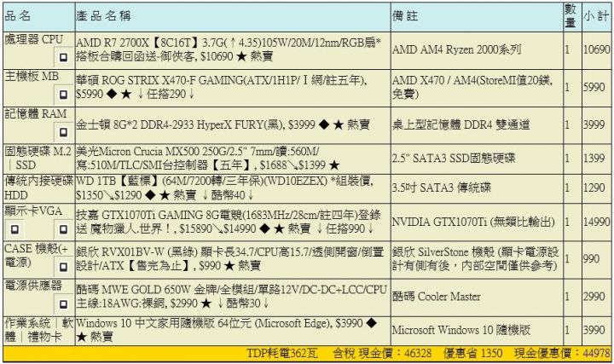This screenshot has height=364, width=614.
Task: Click the 電源供應器 category label
Action: tap(33, 286)
